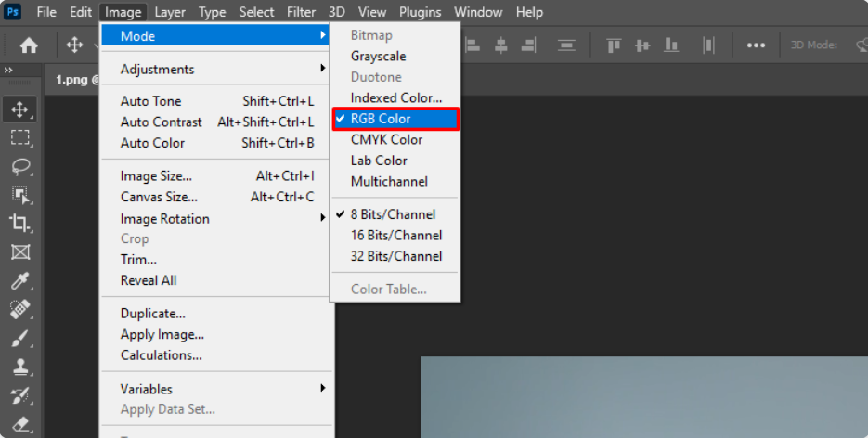Choose RGB Color mode (checked)
The width and height of the screenshot is (868, 438).
tap(395, 119)
